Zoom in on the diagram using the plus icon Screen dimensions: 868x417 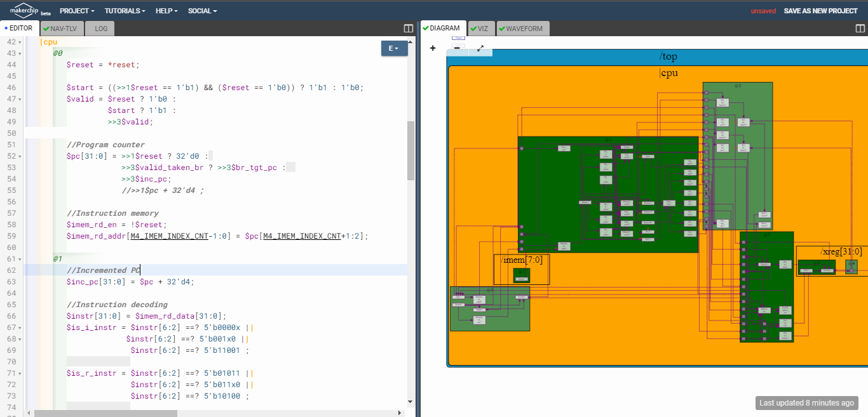(x=433, y=48)
